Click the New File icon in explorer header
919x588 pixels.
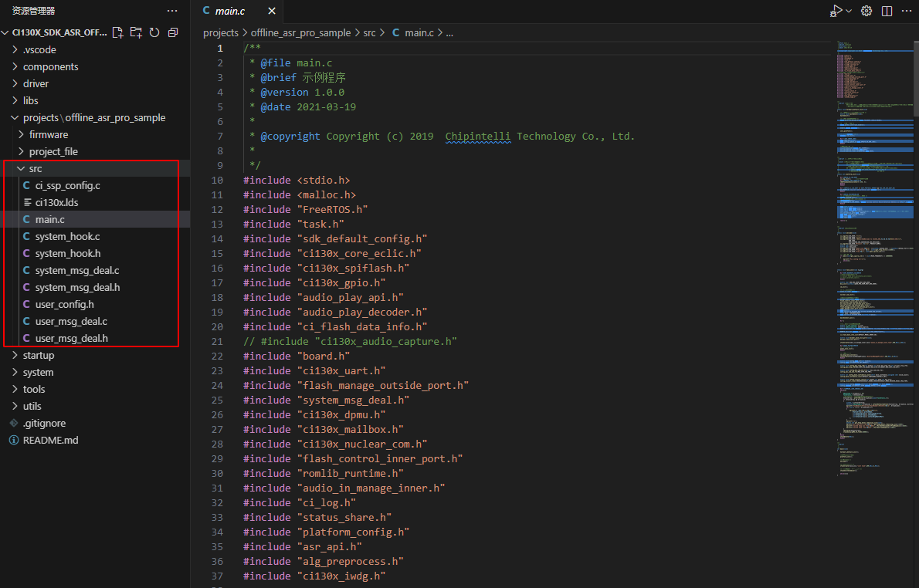coord(117,32)
